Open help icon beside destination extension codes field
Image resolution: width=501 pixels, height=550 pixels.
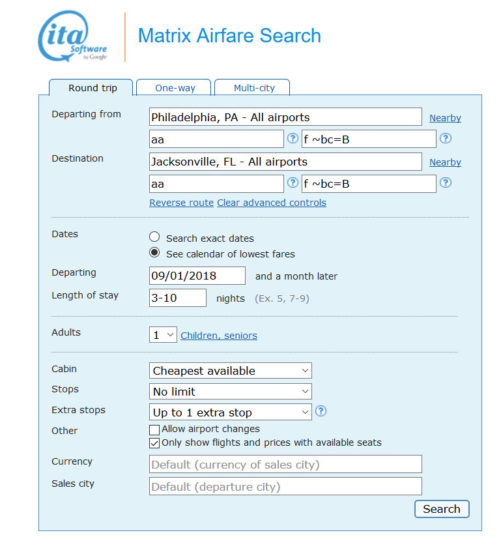click(x=445, y=183)
